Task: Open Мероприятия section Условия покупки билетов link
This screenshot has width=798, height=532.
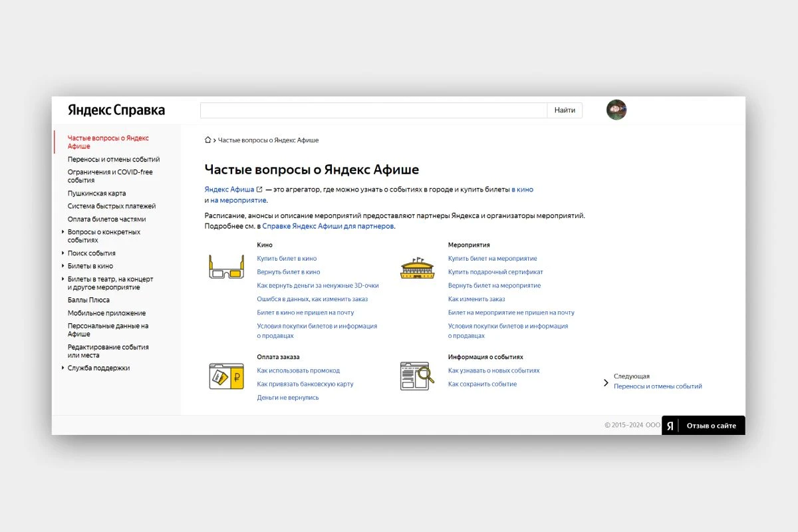Action: (x=508, y=331)
